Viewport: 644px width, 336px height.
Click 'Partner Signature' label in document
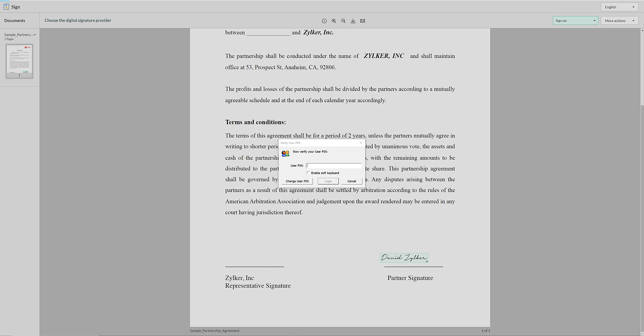click(410, 278)
